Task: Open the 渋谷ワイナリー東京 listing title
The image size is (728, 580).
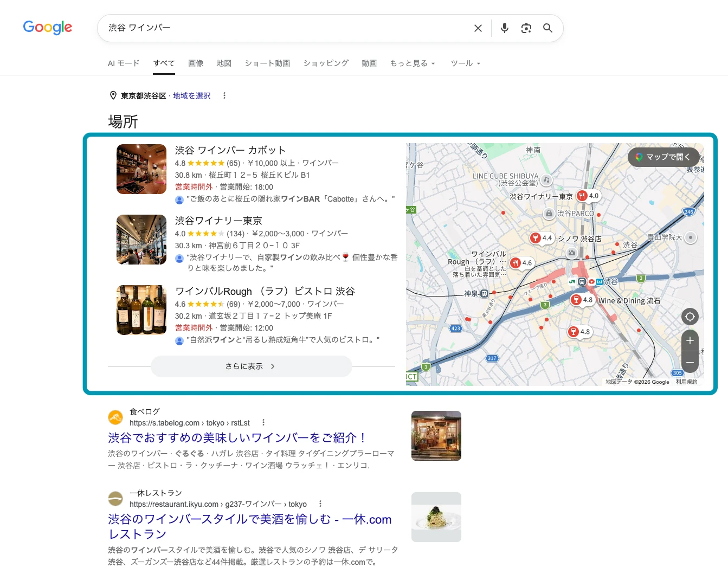Action: coord(218,221)
